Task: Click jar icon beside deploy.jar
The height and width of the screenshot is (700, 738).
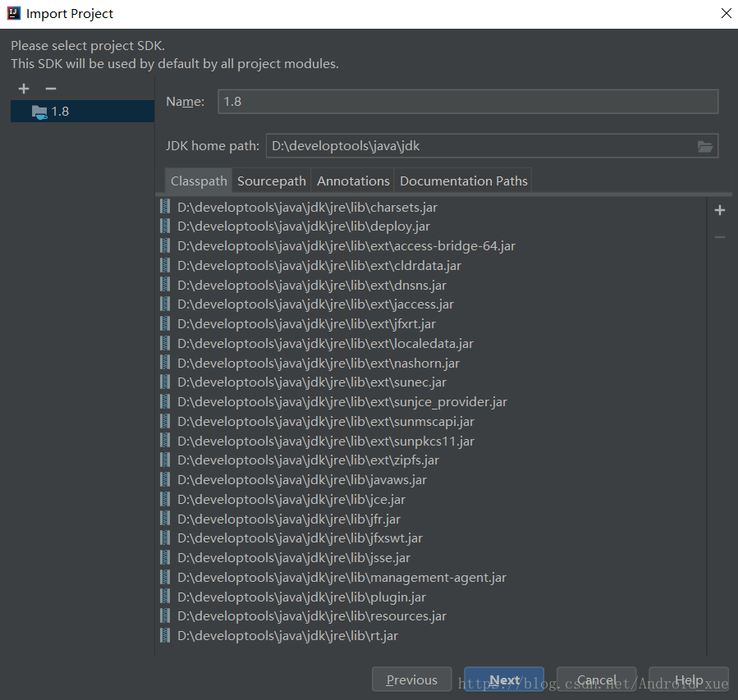Action: (165, 226)
